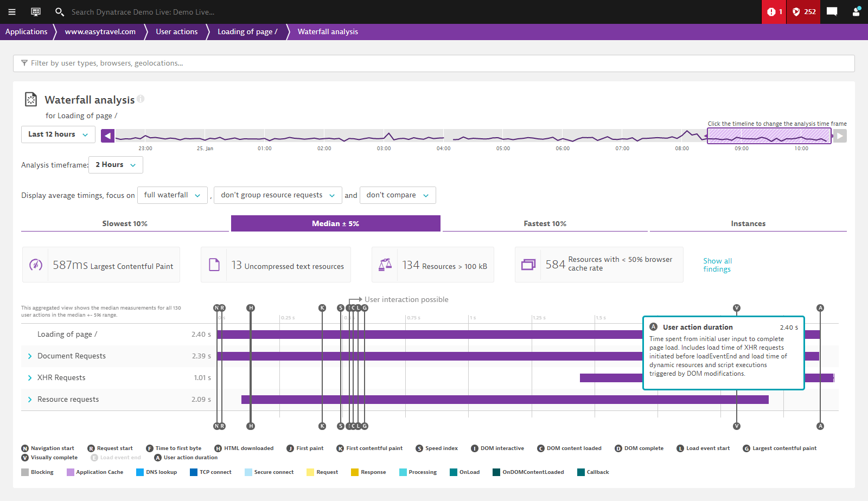Click the top K marker for First contentful paint

click(322, 308)
